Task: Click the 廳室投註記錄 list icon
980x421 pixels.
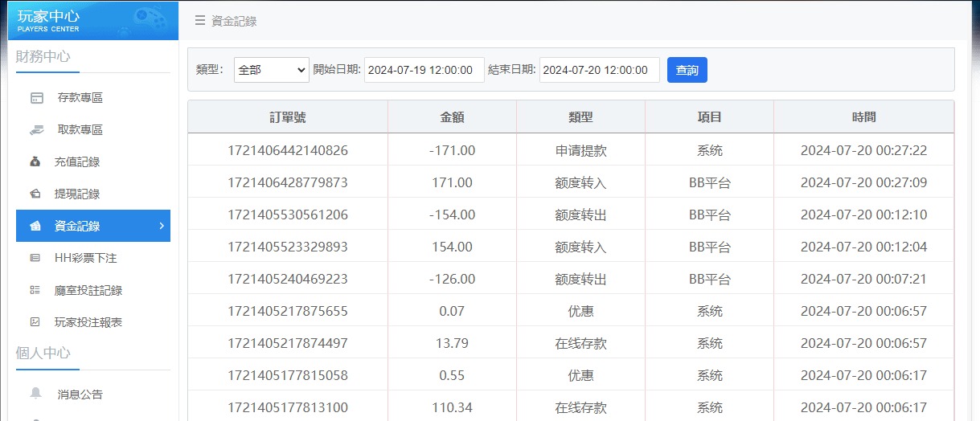Action: click(35, 290)
